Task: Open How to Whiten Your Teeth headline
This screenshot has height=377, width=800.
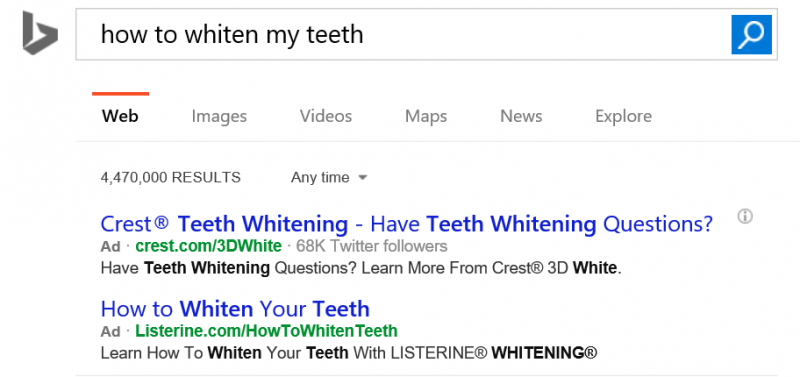Action: 235,309
